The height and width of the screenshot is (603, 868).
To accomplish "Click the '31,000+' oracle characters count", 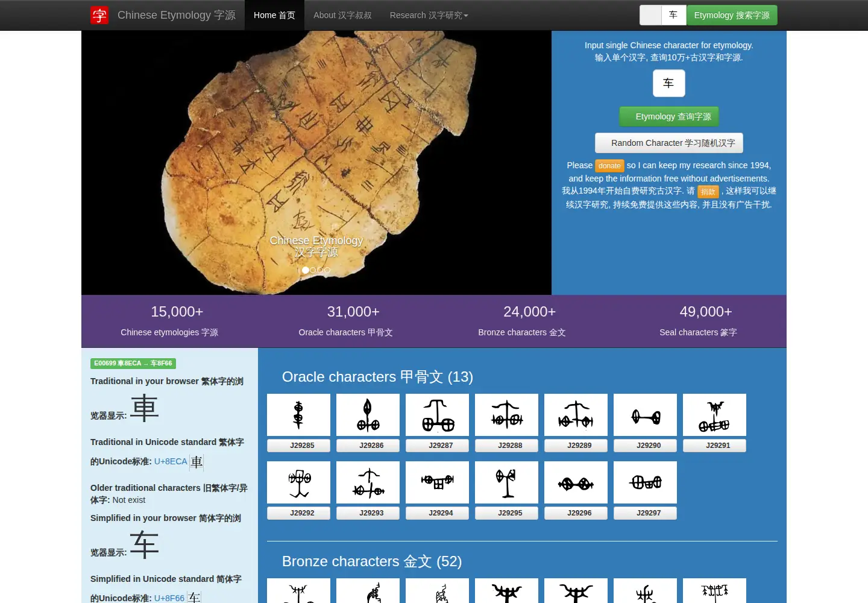I will (353, 312).
